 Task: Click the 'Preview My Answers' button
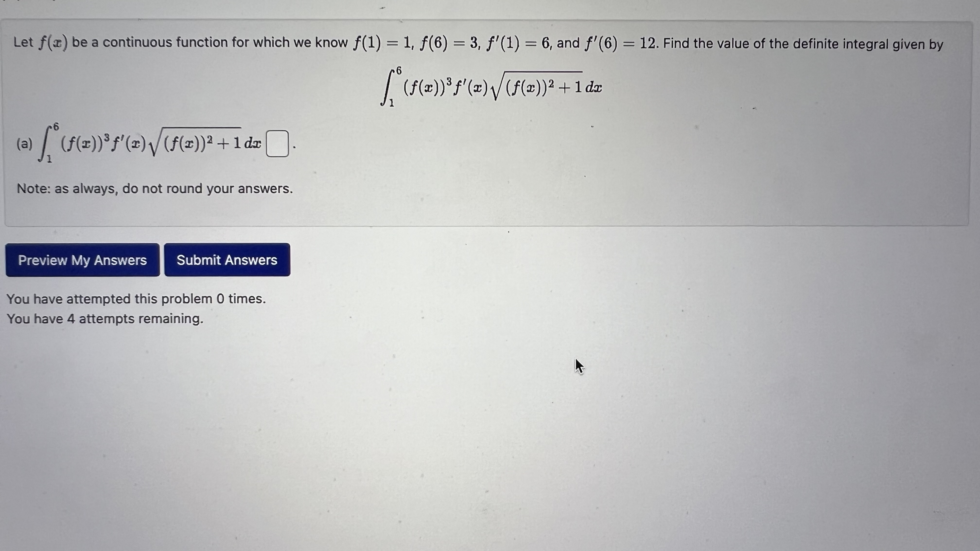pyautogui.click(x=82, y=260)
